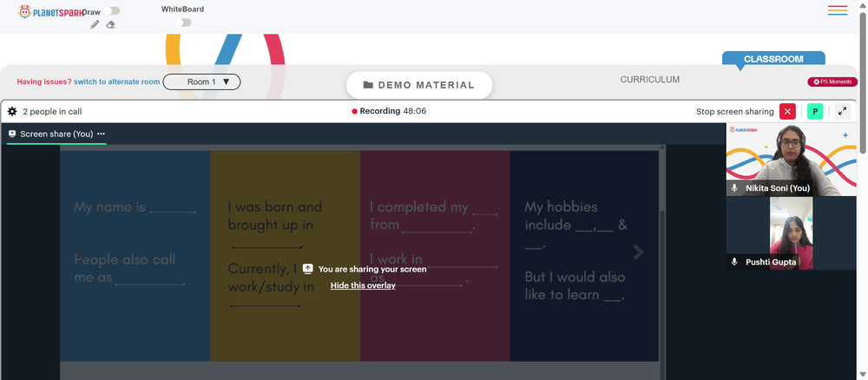
Task: Toggle the Draw switch
Action: coord(112,10)
